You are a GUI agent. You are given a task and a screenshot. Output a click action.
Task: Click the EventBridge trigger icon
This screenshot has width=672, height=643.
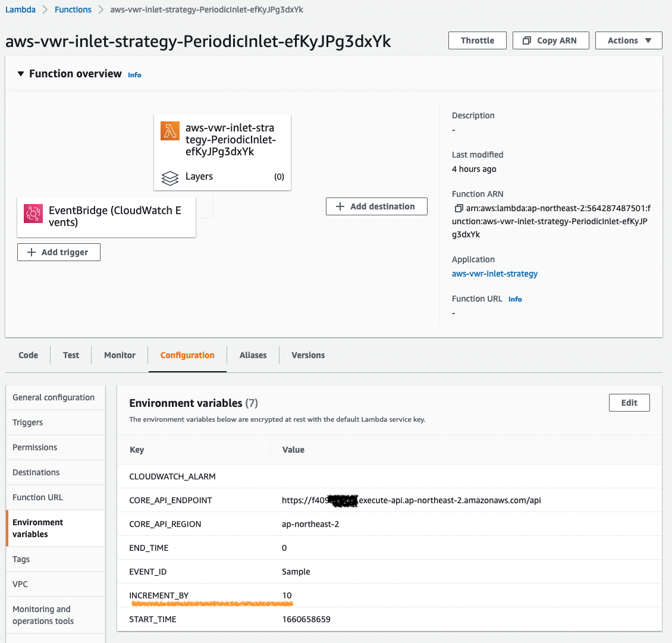pyautogui.click(x=33, y=214)
